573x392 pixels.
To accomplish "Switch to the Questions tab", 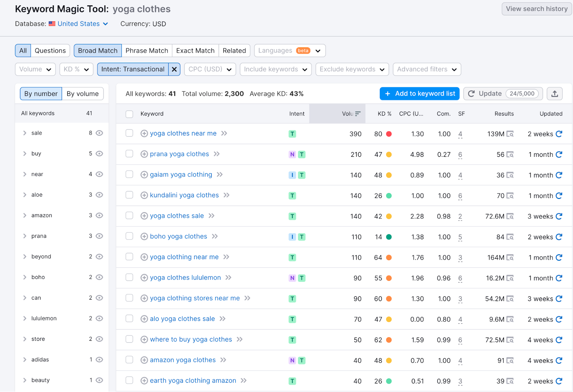I will (50, 50).
